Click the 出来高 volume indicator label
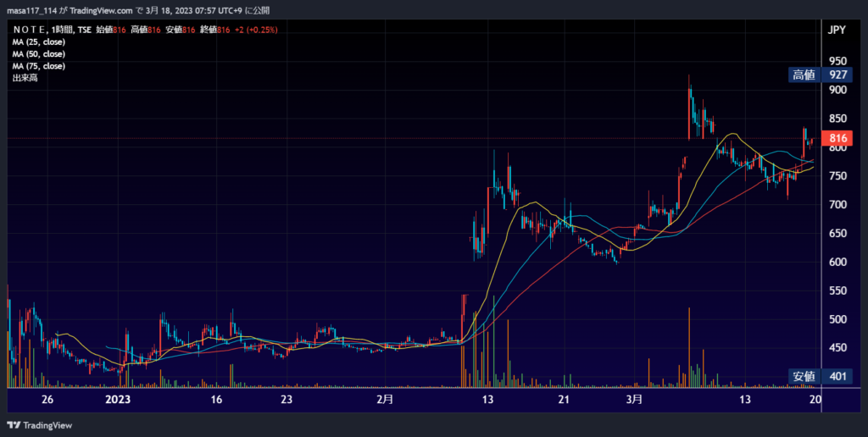Image resolution: width=868 pixels, height=437 pixels. tap(25, 78)
